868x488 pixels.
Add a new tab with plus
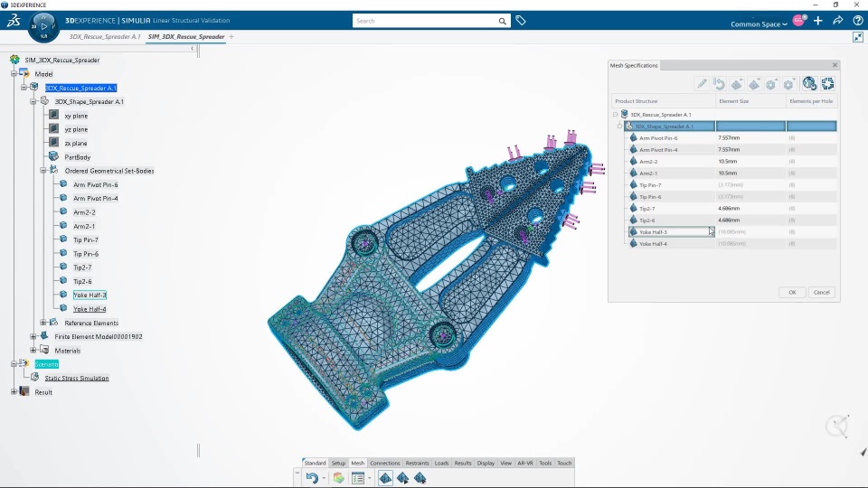(231, 36)
